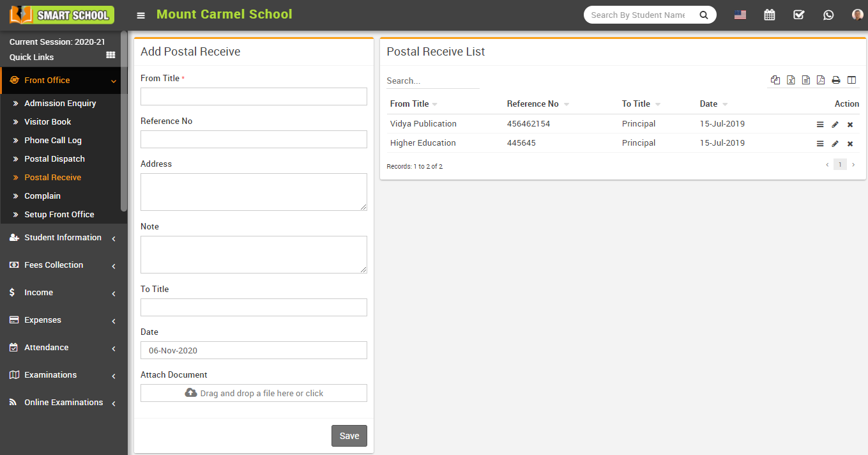Expand the Examinations menu

[x=62, y=374]
